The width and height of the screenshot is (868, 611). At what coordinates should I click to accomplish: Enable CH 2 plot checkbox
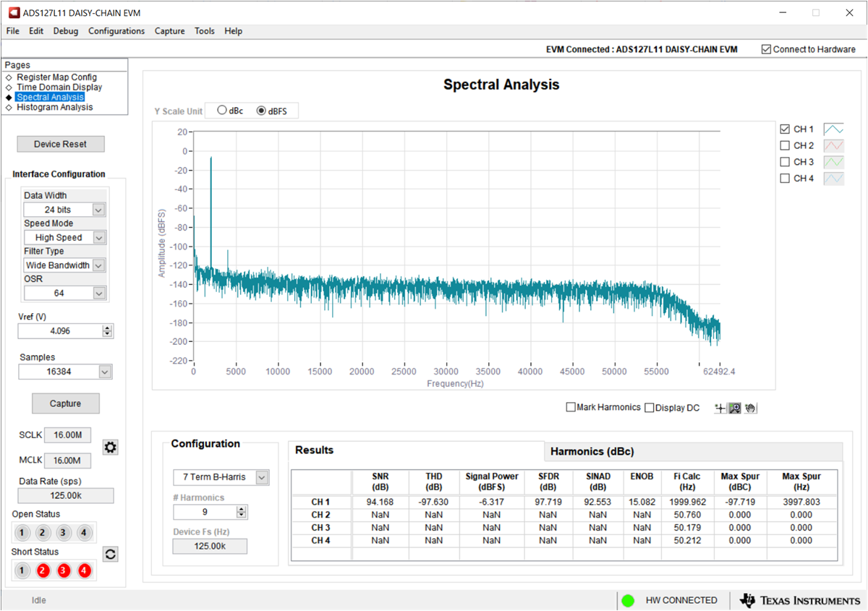785,145
